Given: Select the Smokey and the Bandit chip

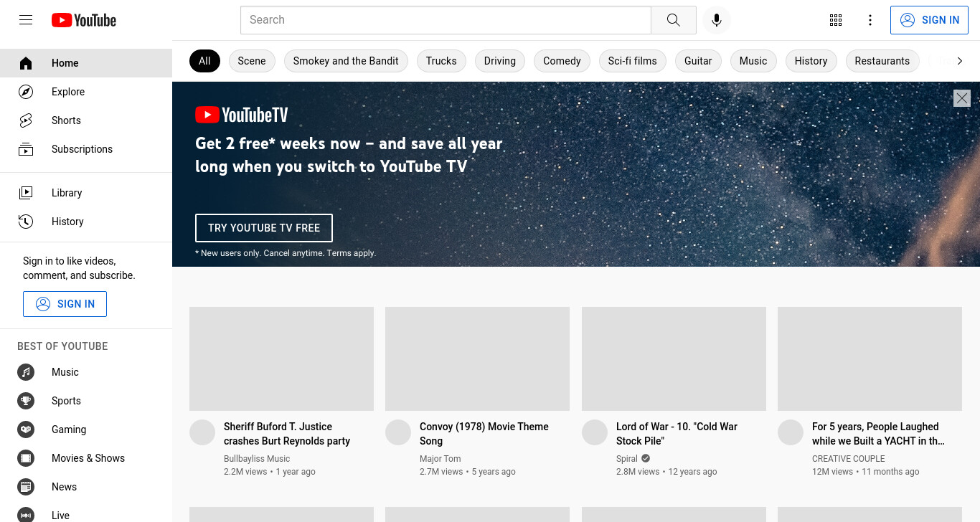Looking at the screenshot, I should coord(346,61).
